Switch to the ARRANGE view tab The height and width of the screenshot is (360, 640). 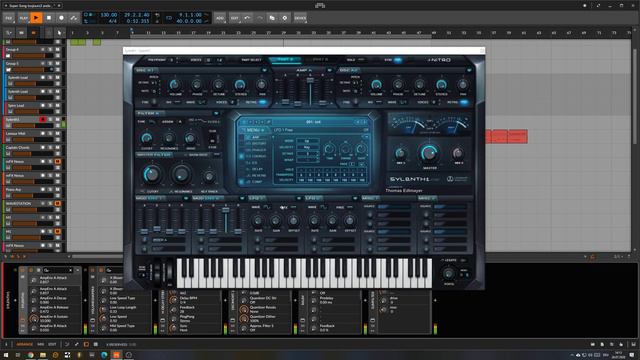pos(24,344)
